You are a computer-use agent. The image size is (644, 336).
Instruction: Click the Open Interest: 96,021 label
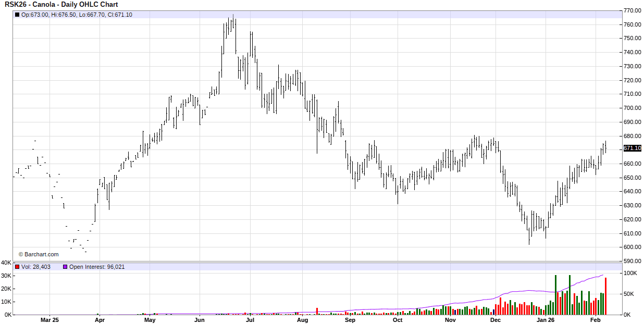click(x=93, y=267)
